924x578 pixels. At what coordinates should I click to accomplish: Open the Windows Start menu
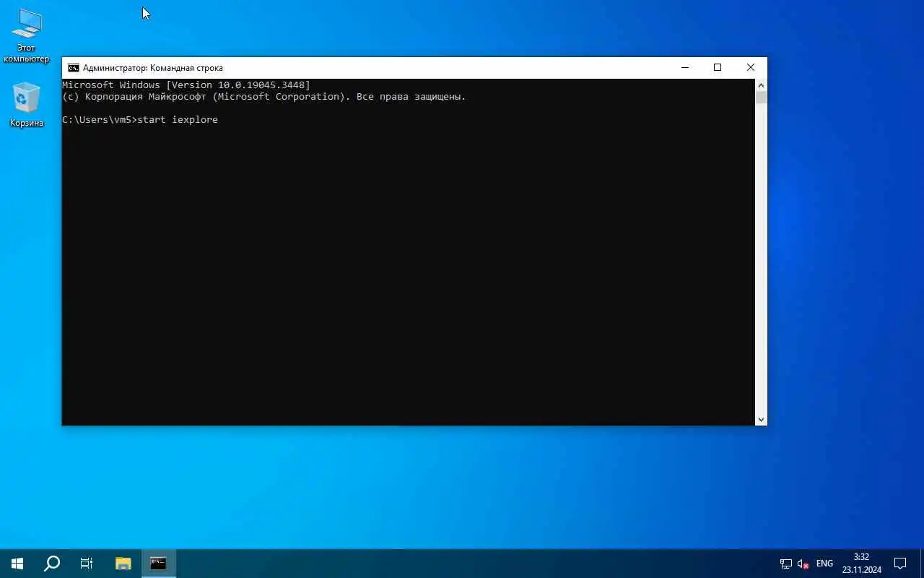[x=17, y=564]
